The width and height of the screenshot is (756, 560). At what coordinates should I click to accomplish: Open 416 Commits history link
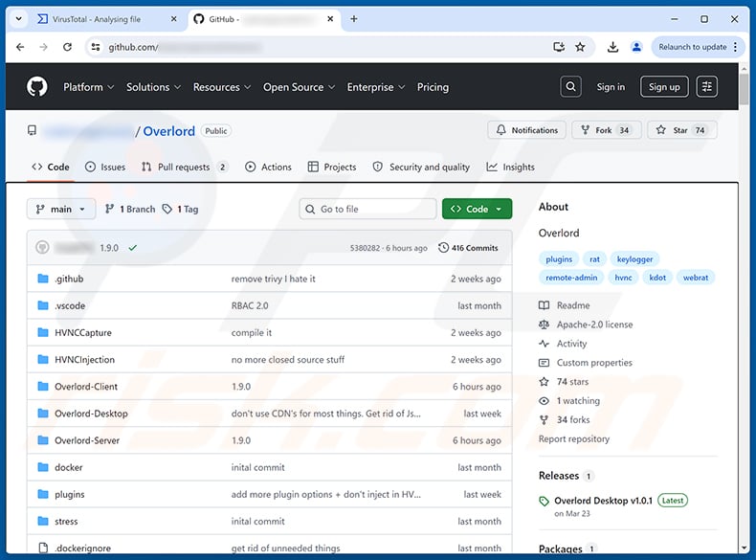[468, 248]
